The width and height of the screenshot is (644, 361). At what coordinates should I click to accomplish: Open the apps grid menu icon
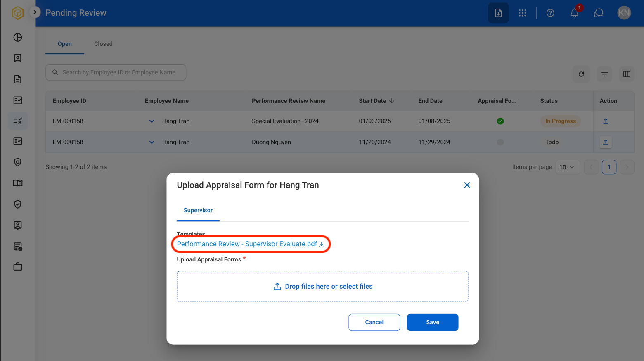pyautogui.click(x=523, y=13)
